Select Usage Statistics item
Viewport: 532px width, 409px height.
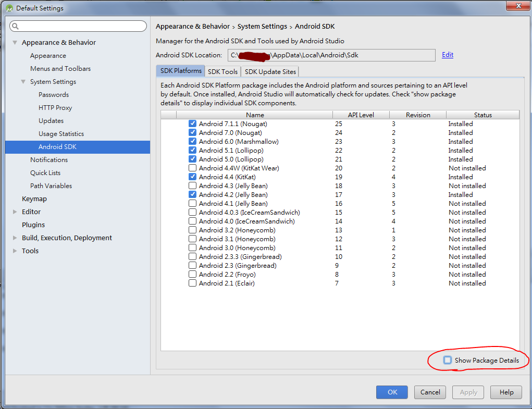61,133
